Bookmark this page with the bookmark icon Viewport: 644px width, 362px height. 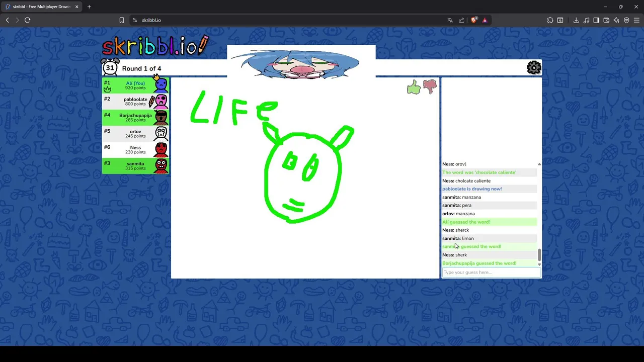click(x=121, y=20)
